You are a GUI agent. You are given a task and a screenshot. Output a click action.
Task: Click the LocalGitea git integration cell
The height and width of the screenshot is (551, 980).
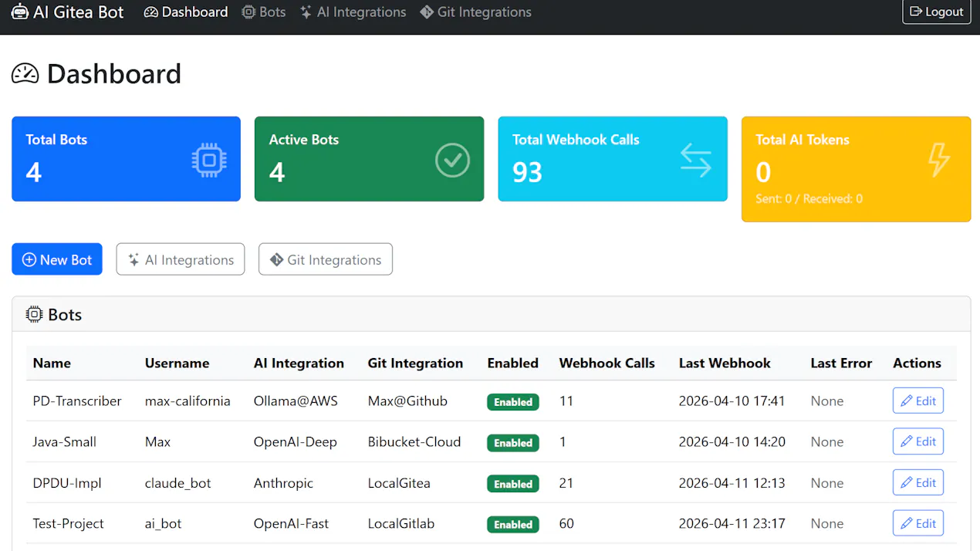(399, 483)
